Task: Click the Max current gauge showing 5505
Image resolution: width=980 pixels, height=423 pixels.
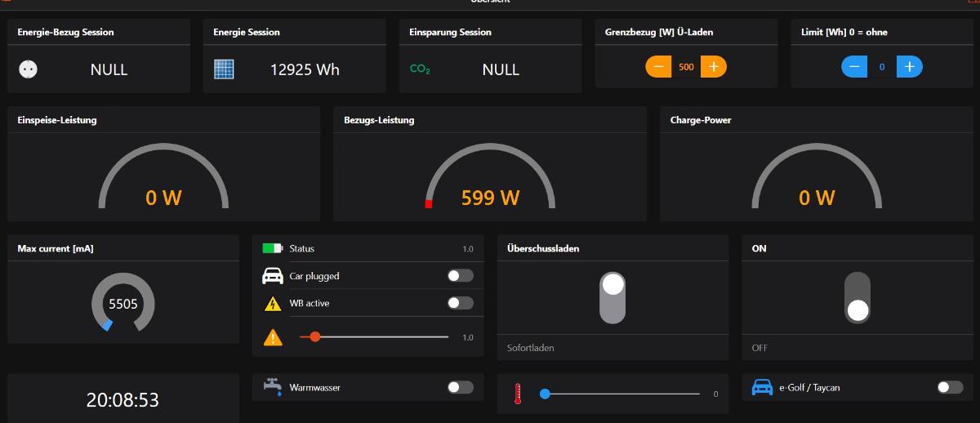Action: click(x=123, y=304)
